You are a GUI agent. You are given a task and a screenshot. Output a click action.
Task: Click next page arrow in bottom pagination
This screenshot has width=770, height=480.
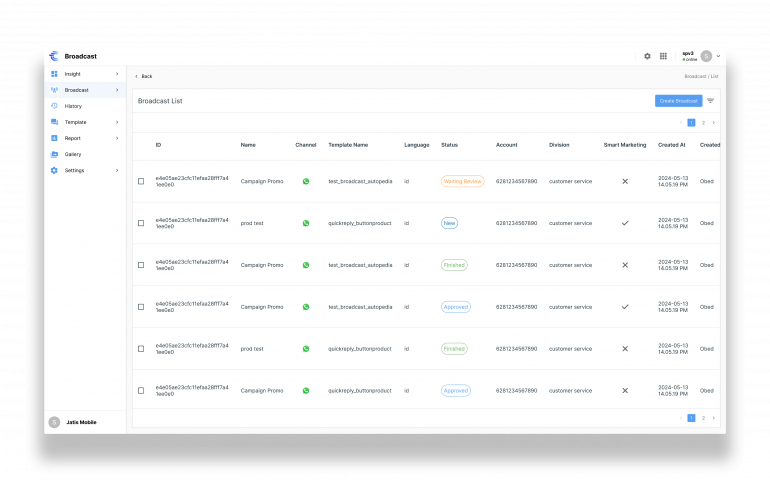tap(713, 418)
